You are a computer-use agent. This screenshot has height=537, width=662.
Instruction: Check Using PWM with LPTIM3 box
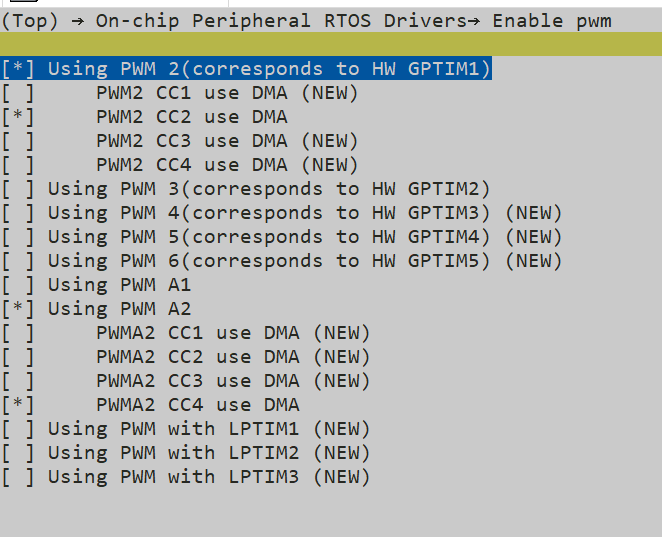[19, 477]
